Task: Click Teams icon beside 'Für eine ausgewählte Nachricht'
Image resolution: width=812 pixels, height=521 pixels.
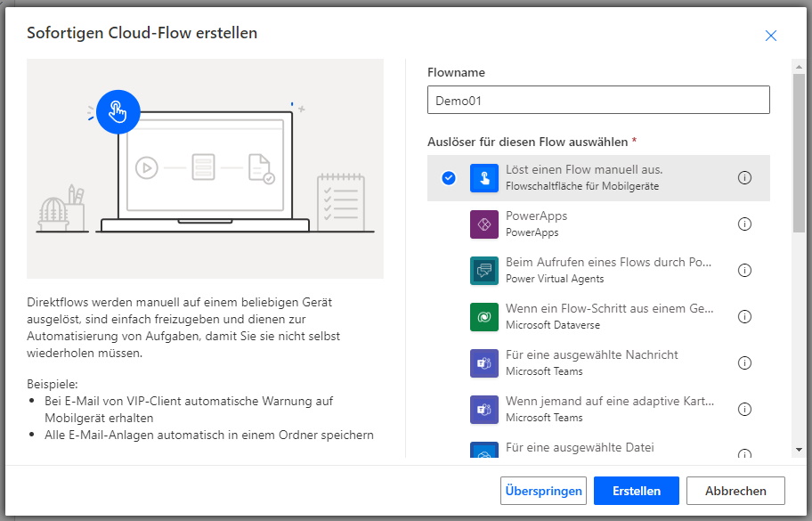Action: (483, 363)
